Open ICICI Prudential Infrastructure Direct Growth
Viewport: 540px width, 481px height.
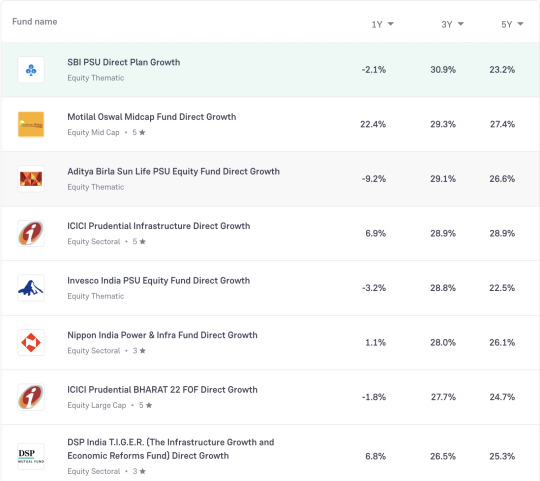158,226
